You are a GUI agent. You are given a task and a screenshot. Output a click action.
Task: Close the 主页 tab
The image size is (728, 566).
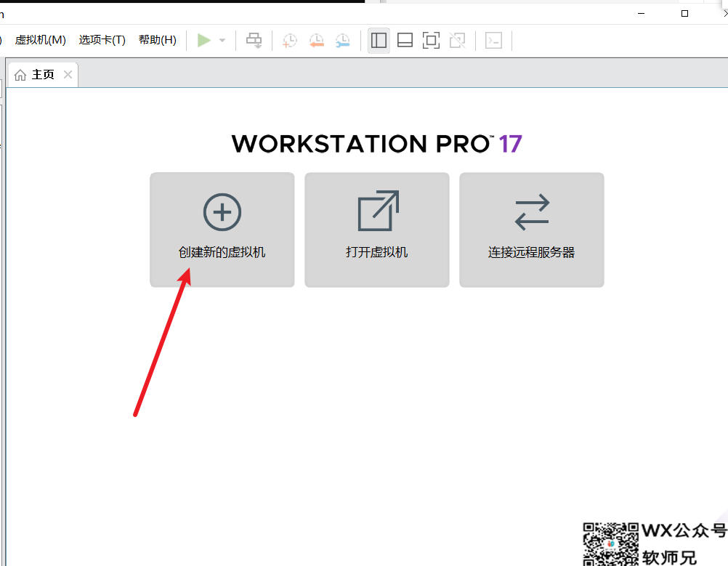[68, 74]
